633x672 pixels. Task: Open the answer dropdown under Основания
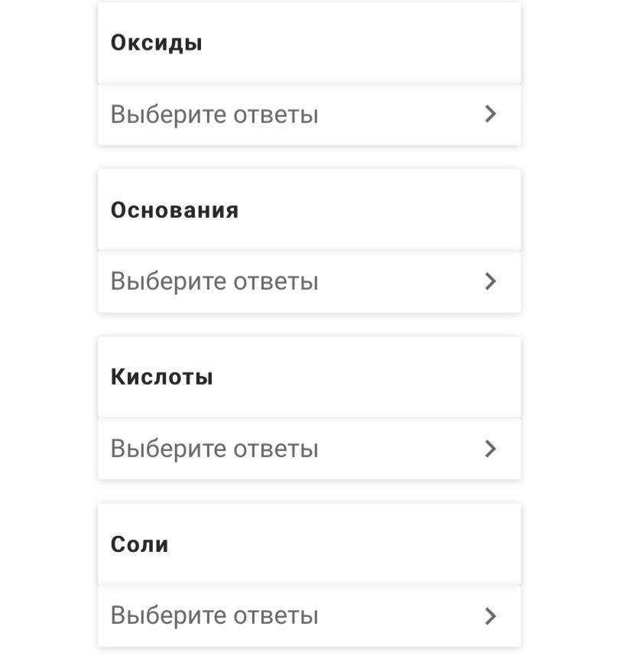pos(309,281)
